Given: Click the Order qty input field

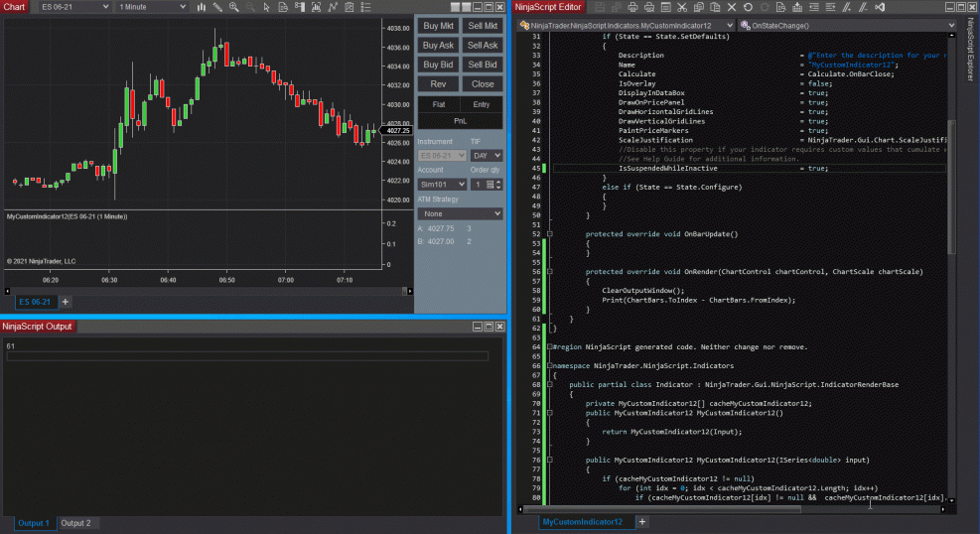Looking at the screenshot, I should pos(478,185).
